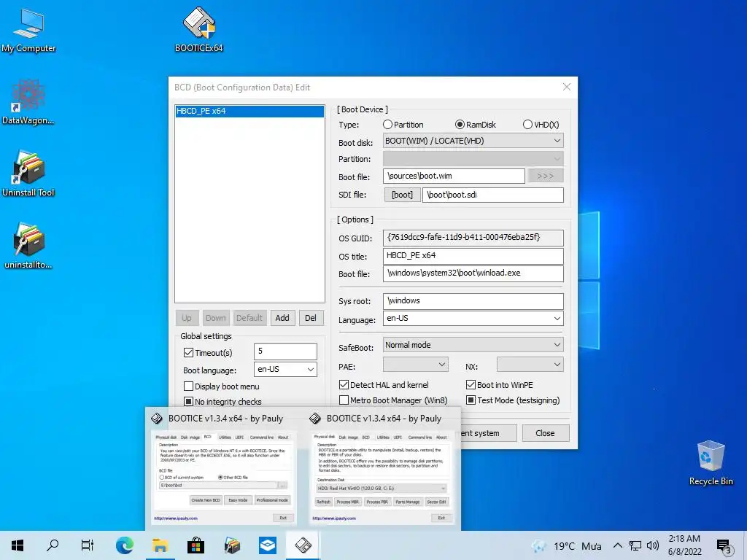Screen dimensions: 747x560
Task: Open Task View on taskbar
Action: pos(88,545)
